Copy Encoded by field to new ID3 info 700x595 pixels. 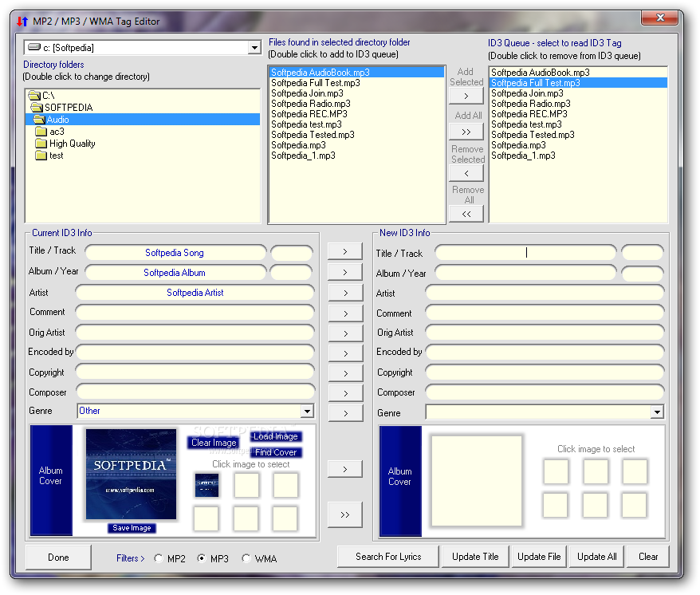point(345,353)
